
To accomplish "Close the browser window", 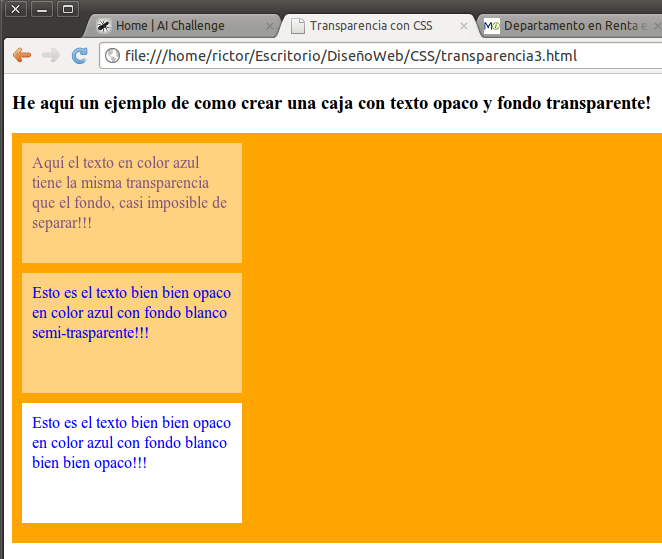I will tap(16, 9).
